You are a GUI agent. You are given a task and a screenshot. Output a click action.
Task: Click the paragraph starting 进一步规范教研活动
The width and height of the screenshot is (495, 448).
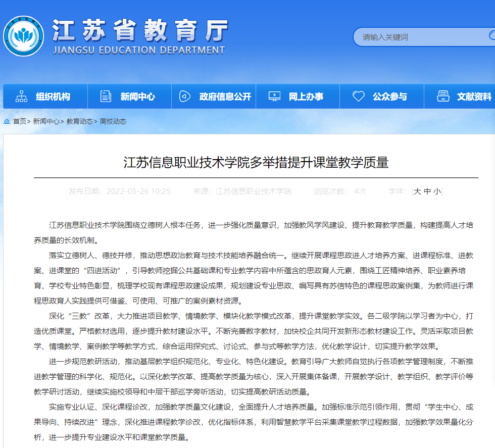pyautogui.click(x=254, y=377)
